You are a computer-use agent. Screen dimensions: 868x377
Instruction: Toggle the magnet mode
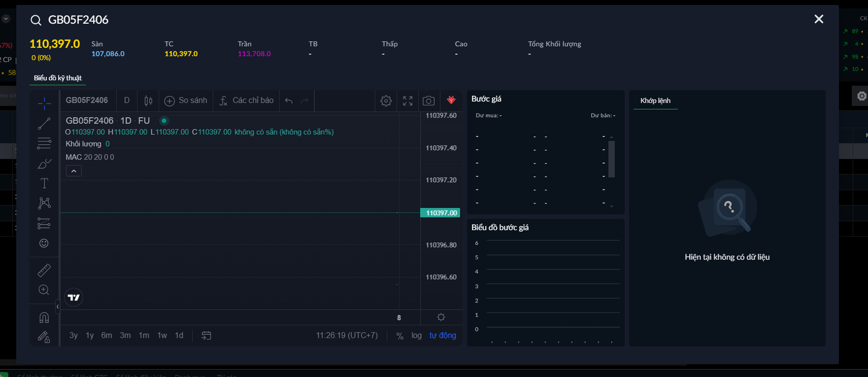coord(44,317)
